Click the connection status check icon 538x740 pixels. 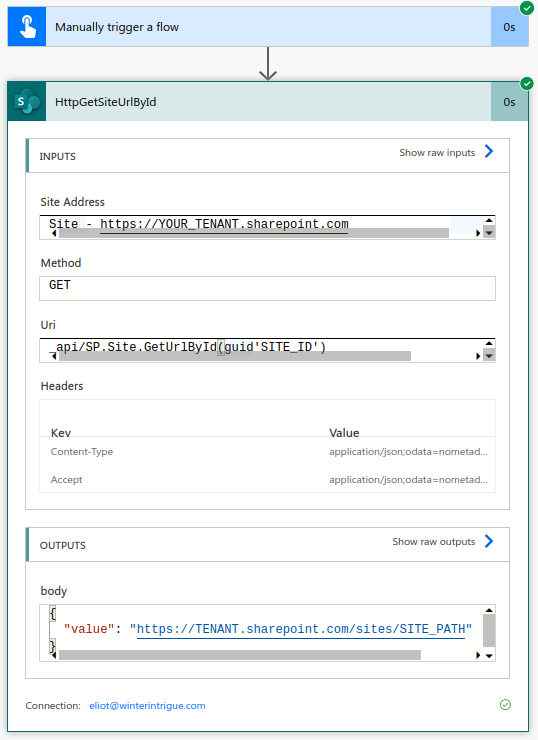coord(505,705)
